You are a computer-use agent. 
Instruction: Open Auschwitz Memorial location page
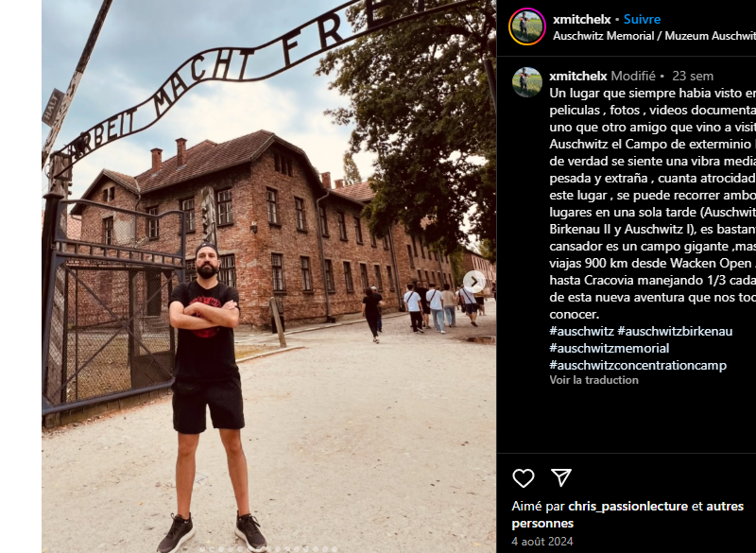click(654, 36)
